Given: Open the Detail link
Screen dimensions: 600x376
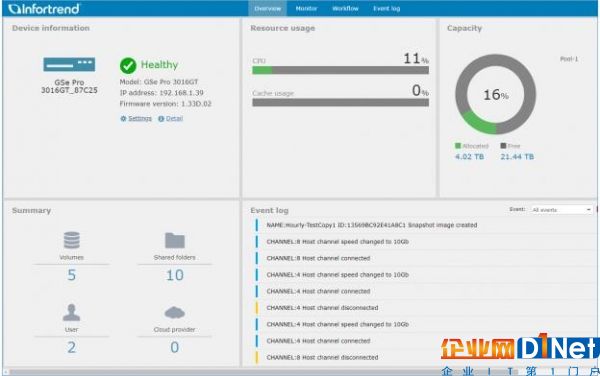Looking at the screenshot, I should (x=174, y=119).
